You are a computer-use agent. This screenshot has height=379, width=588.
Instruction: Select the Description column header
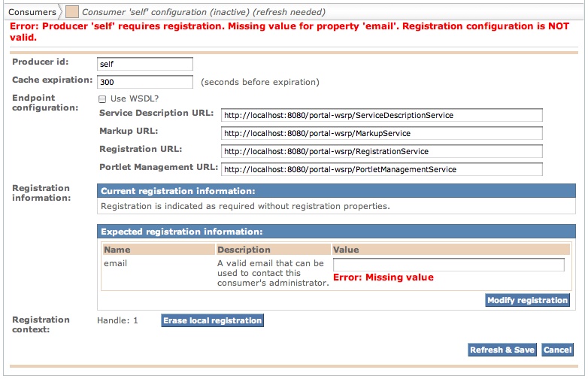(244, 250)
